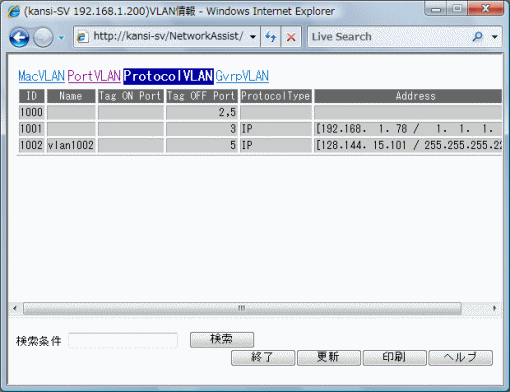Close the Internet Explorer window

click(x=485, y=9)
